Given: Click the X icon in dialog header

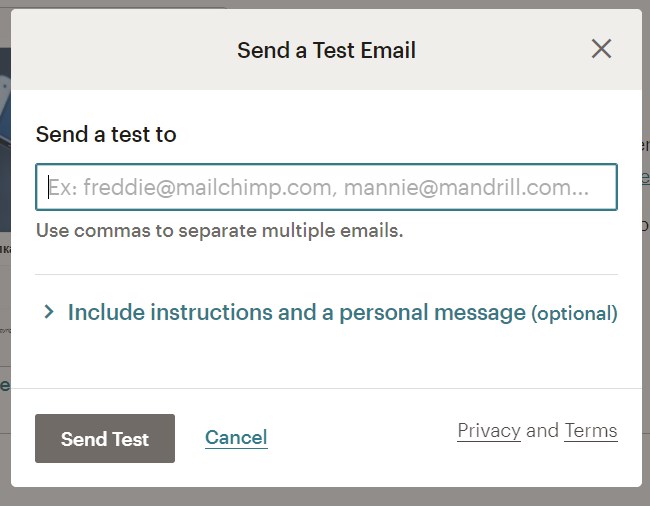Looking at the screenshot, I should point(601,49).
